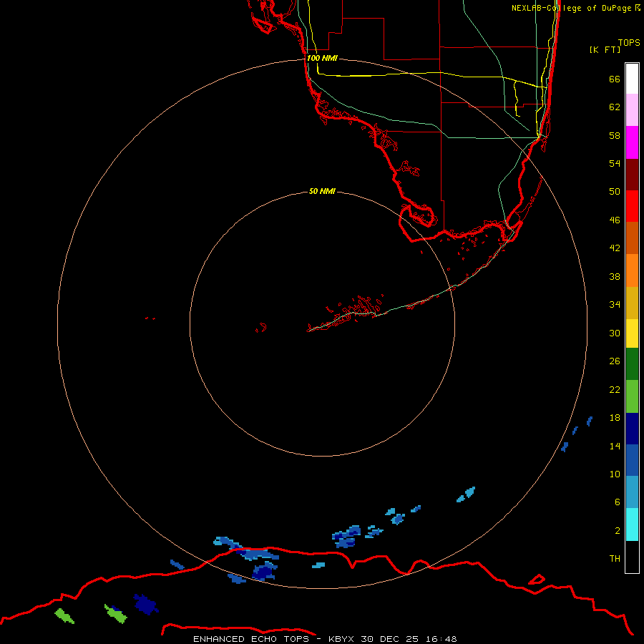This screenshot has width=644, height=644.
Task: Click the gold legend swatch
Action: pos(632,303)
